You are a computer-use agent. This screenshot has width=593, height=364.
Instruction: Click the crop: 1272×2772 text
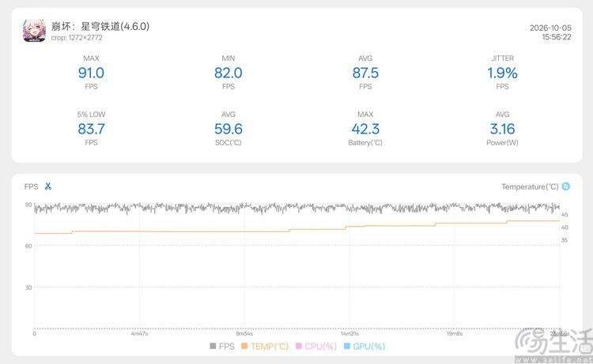pyautogui.click(x=77, y=38)
